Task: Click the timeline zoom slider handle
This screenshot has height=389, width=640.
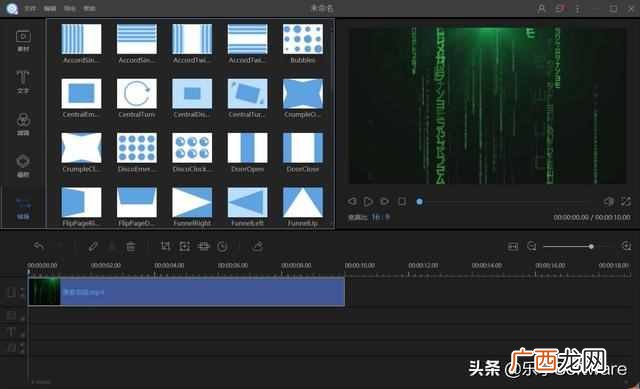Action: pyautogui.click(x=591, y=247)
